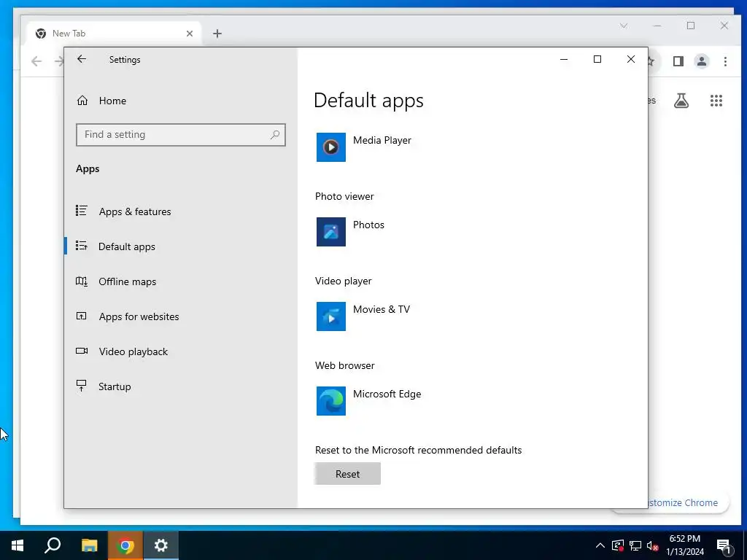The width and height of the screenshot is (747, 560).
Task: Click the Apps & features list icon
Action: pyautogui.click(x=82, y=211)
